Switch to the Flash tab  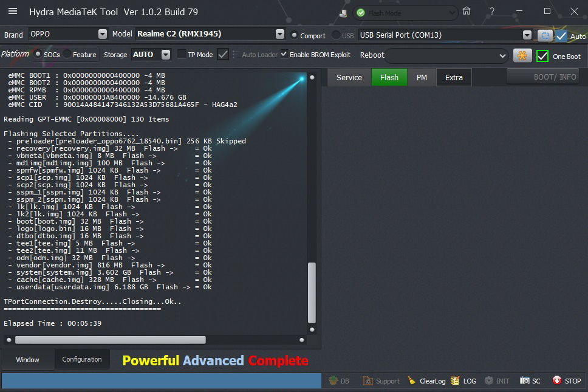[x=389, y=77]
